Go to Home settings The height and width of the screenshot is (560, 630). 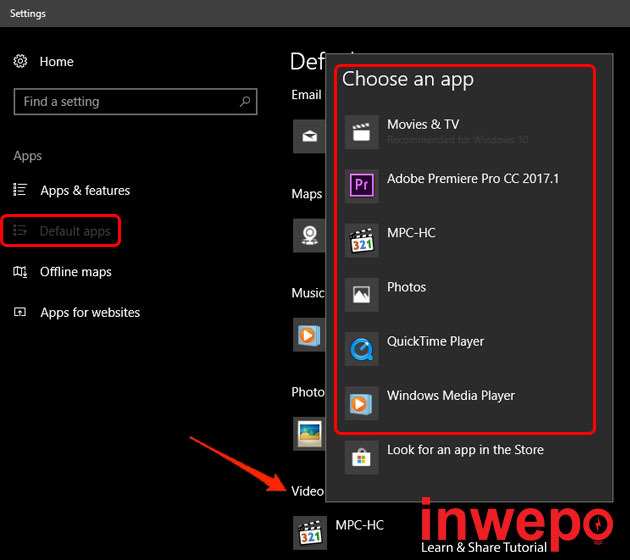tap(56, 61)
